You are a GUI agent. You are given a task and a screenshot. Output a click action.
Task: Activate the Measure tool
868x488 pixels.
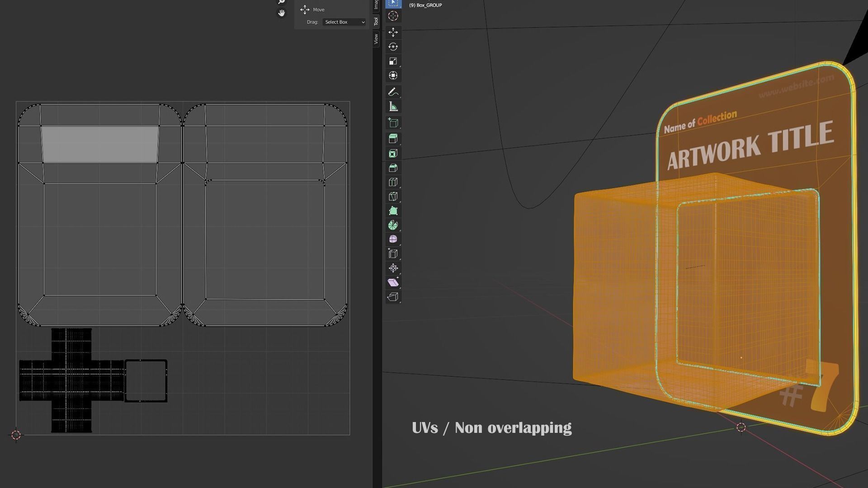393,107
